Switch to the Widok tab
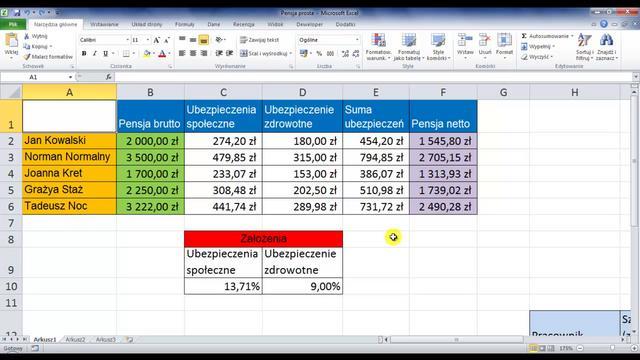Screen dimensions: 640x360 click(275, 24)
